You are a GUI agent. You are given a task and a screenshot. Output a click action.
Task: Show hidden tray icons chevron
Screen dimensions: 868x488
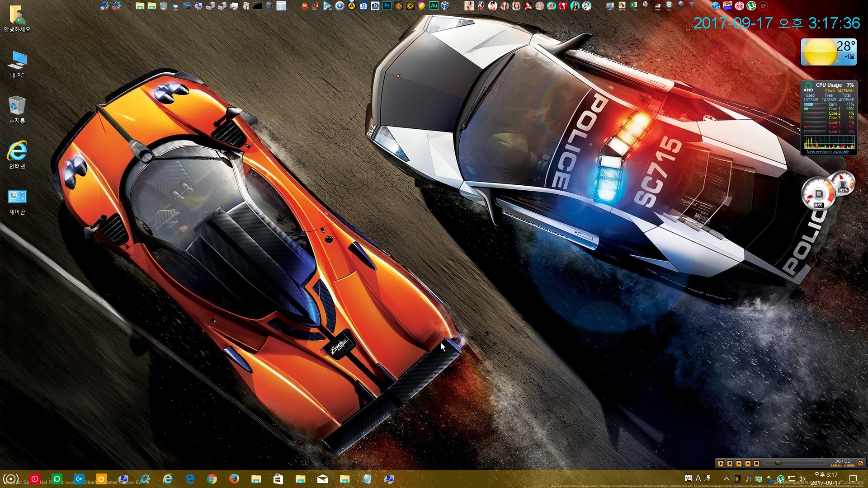tap(726, 479)
